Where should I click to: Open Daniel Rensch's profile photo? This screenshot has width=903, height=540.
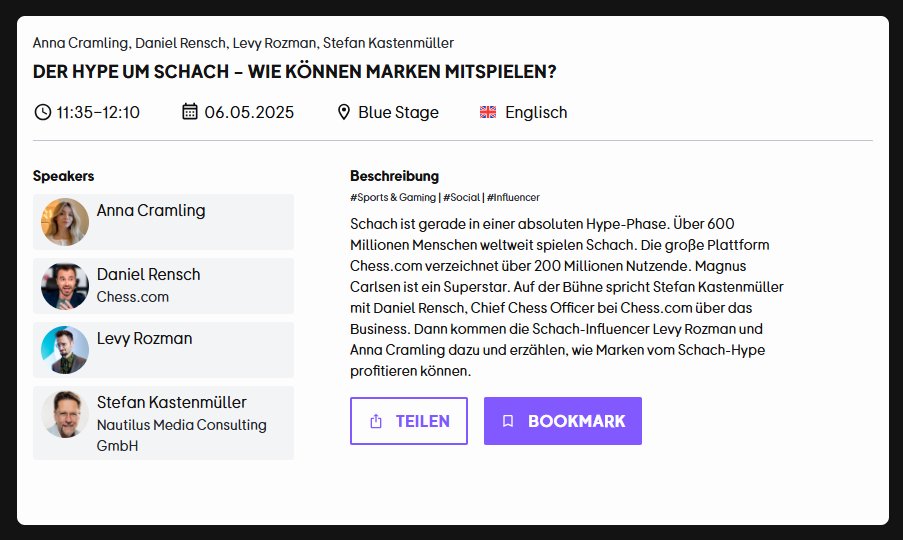(65, 286)
